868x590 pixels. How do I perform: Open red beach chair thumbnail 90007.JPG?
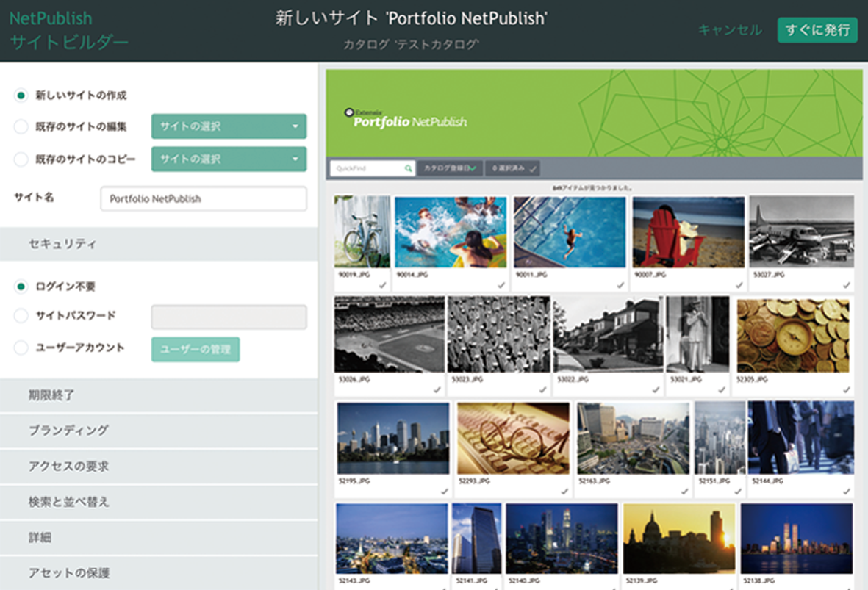[x=689, y=232]
